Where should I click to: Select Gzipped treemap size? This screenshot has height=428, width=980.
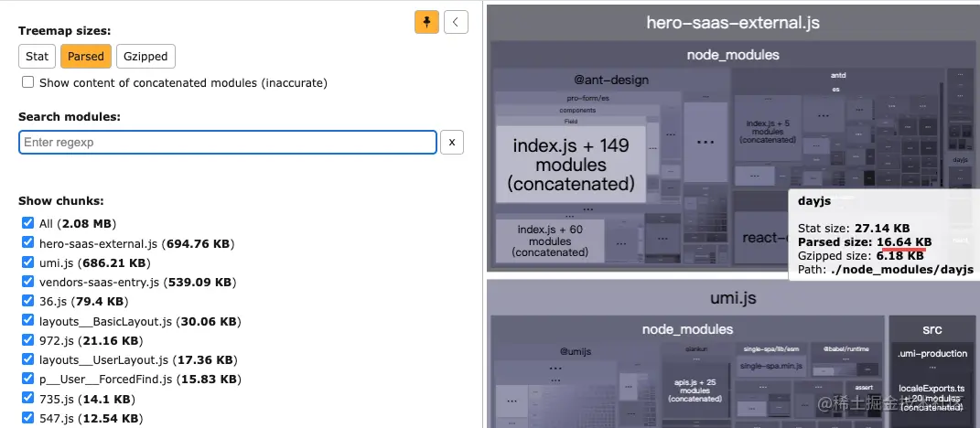tap(145, 56)
